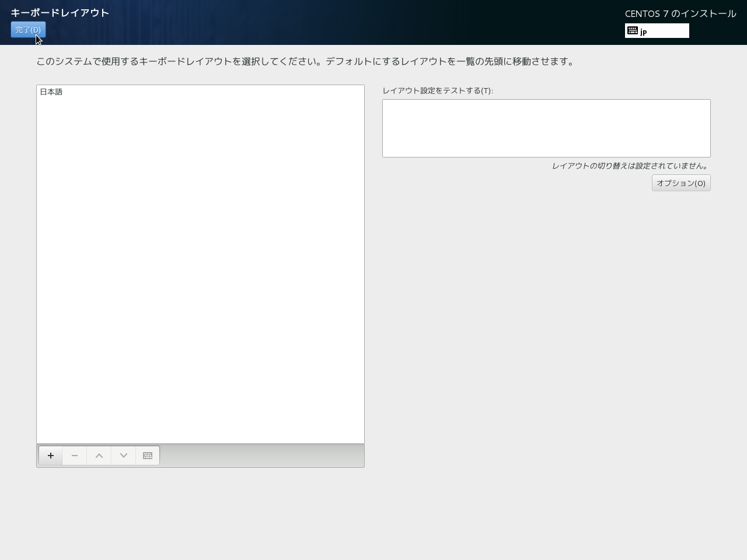
Task: Click the plus icon to add a layout
Action: [51, 456]
